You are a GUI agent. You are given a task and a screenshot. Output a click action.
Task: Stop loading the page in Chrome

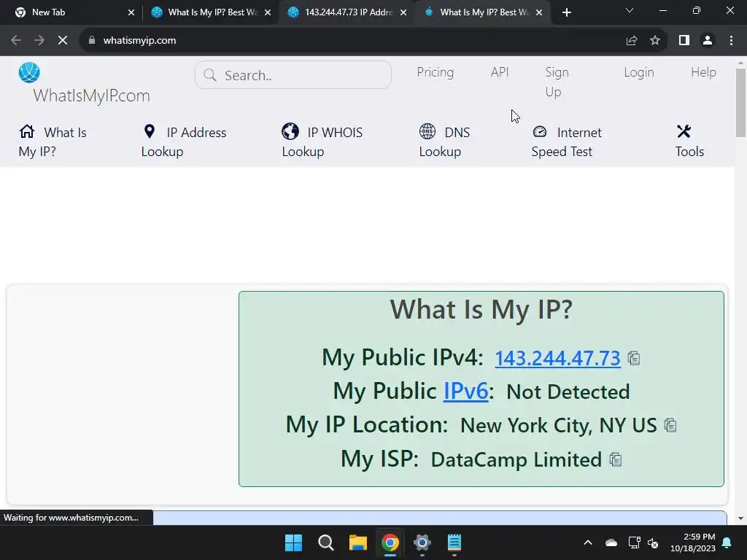63,41
